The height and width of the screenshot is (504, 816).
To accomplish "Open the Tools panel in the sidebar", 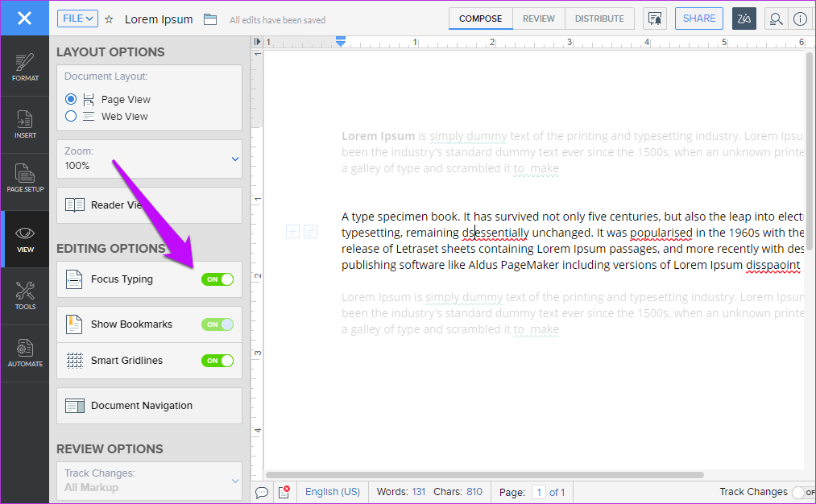I will click(x=25, y=296).
